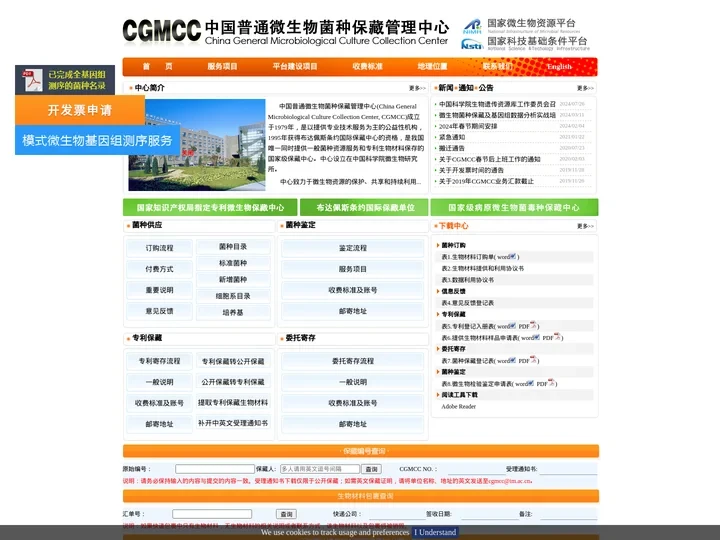The height and width of the screenshot is (540, 720).
Task: Open 专利保藏转公开保藏
Action: (233, 361)
